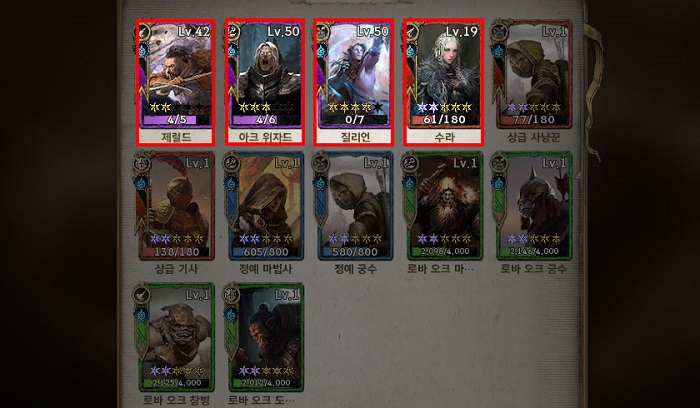Select the 제럴드 hero card
Image resolution: width=700 pixels, height=408 pixels.
(x=175, y=82)
